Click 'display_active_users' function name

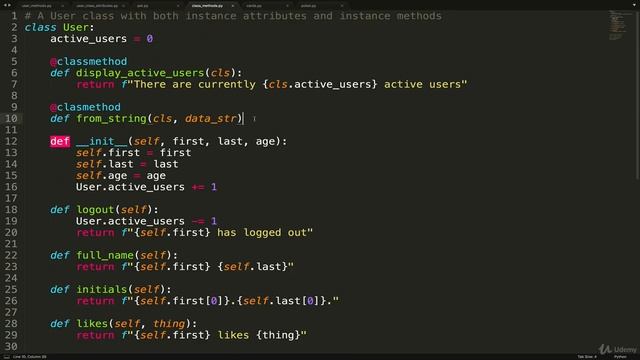140,73
